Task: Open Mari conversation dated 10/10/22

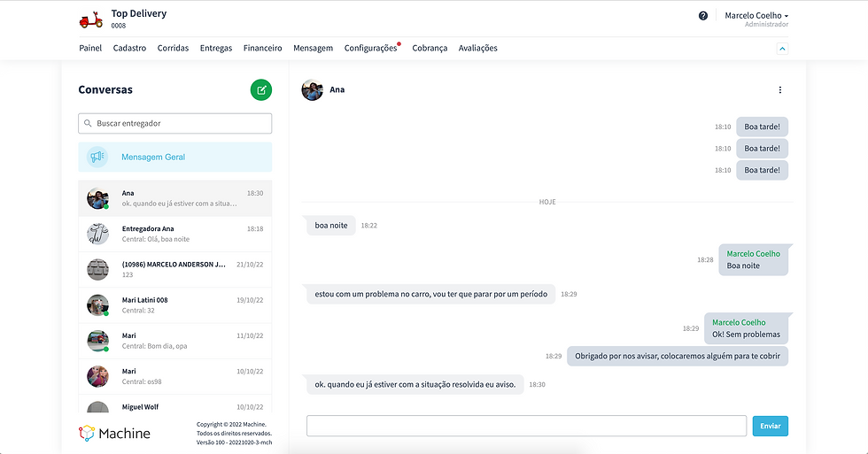Action: click(x=175, y=376)
